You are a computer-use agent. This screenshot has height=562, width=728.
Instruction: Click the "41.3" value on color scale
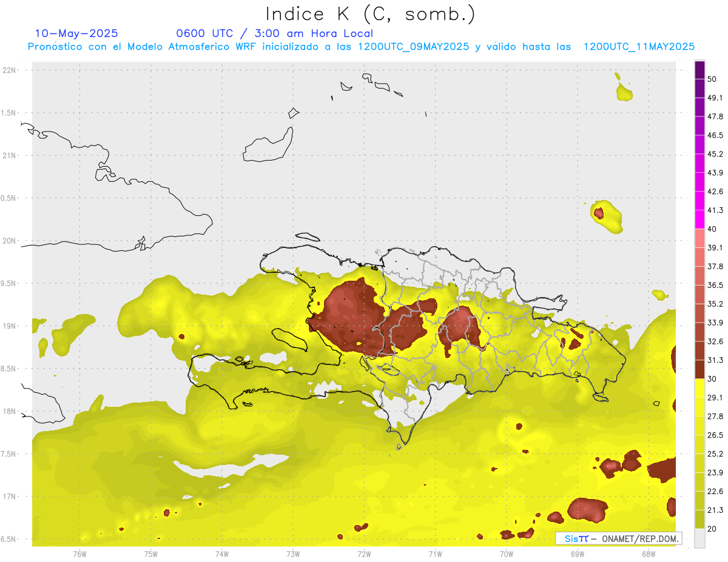coord(715,210)
